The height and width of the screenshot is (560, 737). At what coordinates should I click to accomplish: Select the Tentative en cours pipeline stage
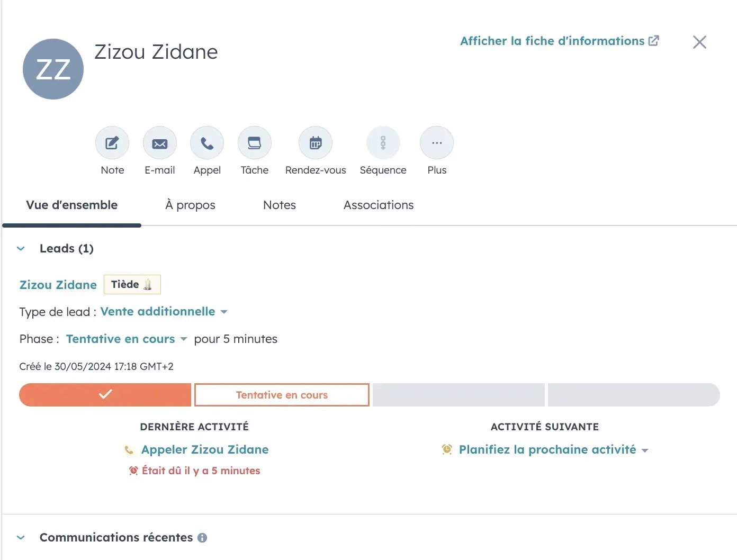click(282, 395)
